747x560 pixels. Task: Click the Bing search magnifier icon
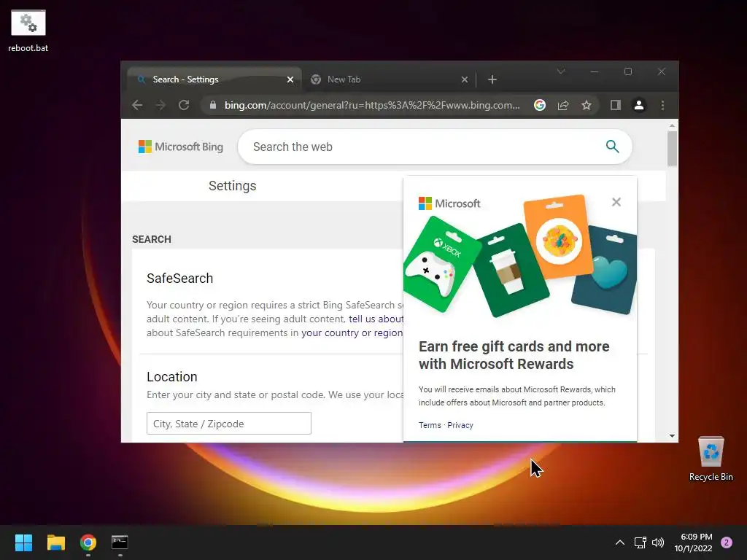point(612,147)
